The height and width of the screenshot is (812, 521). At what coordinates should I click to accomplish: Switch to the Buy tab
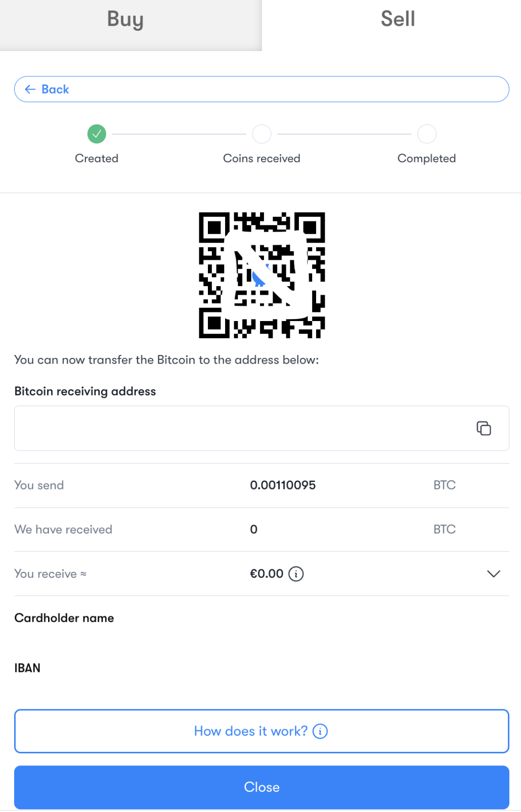(124, 19)
